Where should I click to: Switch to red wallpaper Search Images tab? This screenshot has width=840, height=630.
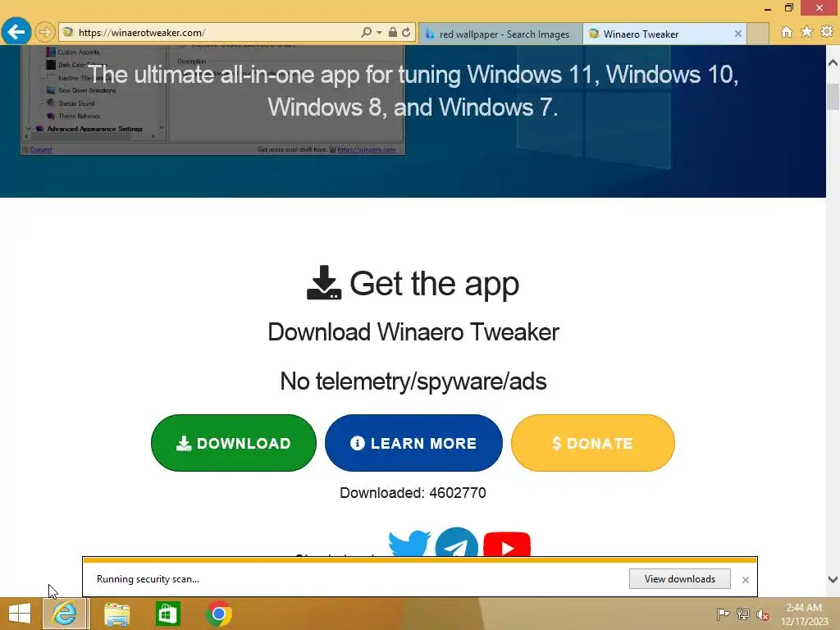(500, 34)
